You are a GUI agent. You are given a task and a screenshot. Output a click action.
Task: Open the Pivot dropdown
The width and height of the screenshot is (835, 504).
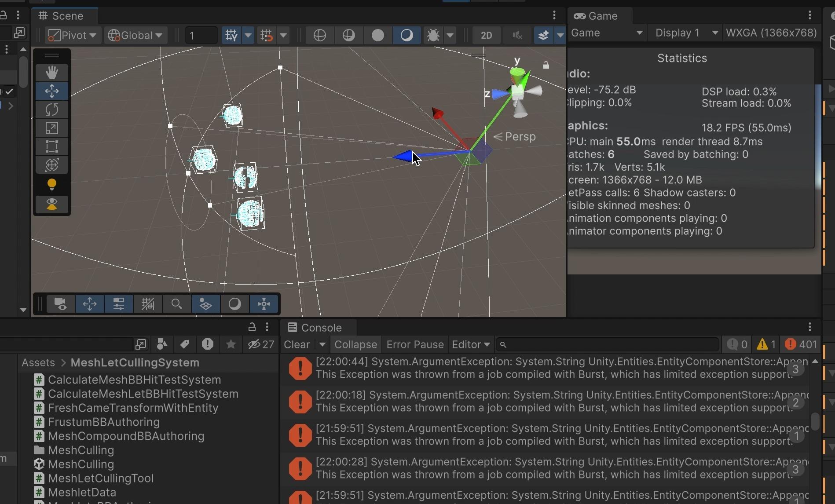72,35
